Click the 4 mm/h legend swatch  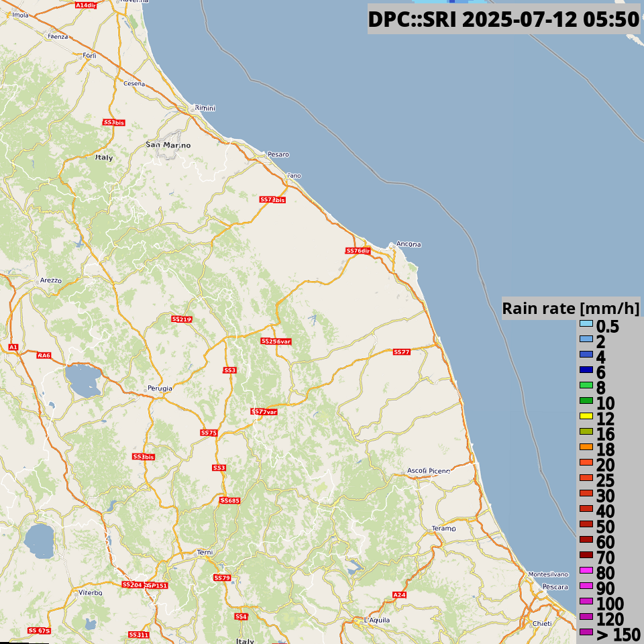click(586, 354)
